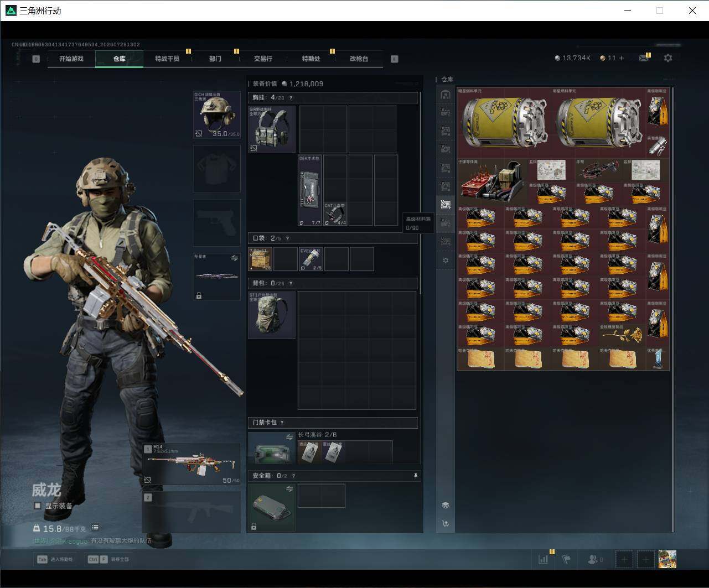Screen dimensions: 709x588
Task: Click the flag icon in the bottom bar
Action: pyautogui.click(x=566, y=559)
